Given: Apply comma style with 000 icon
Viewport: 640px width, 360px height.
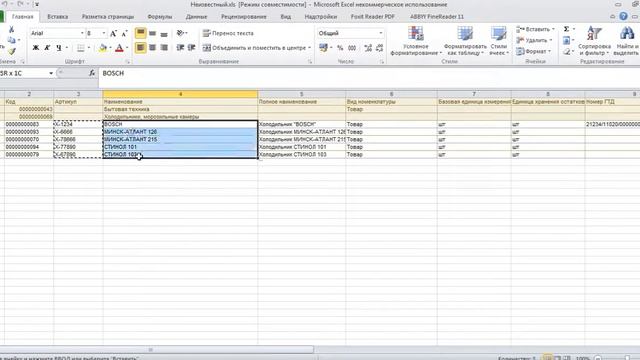Looking at the screenshot, I should 352,48.
